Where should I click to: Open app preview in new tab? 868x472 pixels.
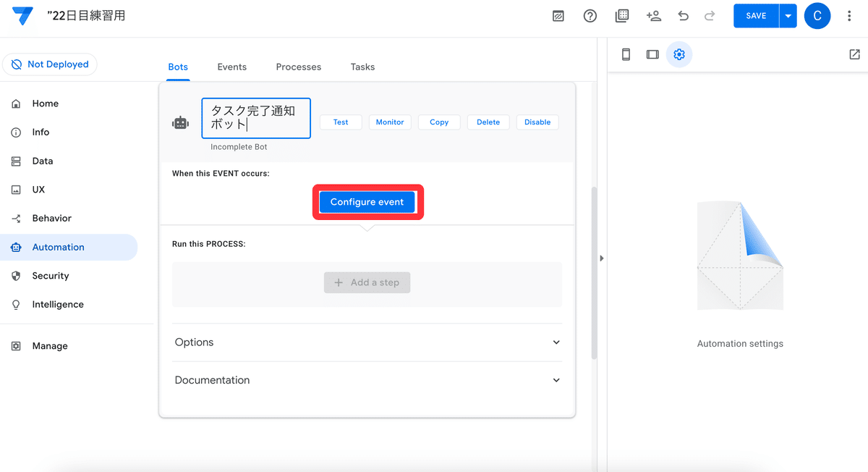[854, 54]
